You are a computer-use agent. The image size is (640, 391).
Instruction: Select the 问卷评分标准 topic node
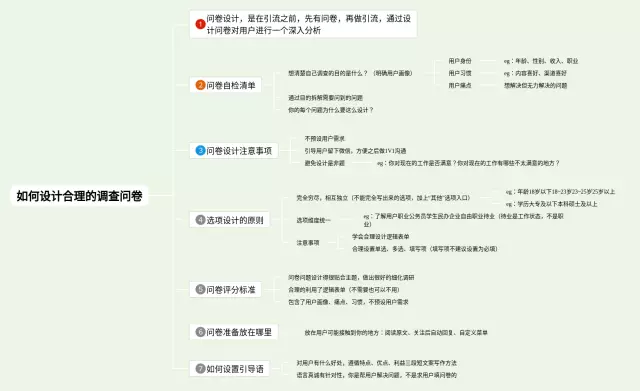coord(225,289)
